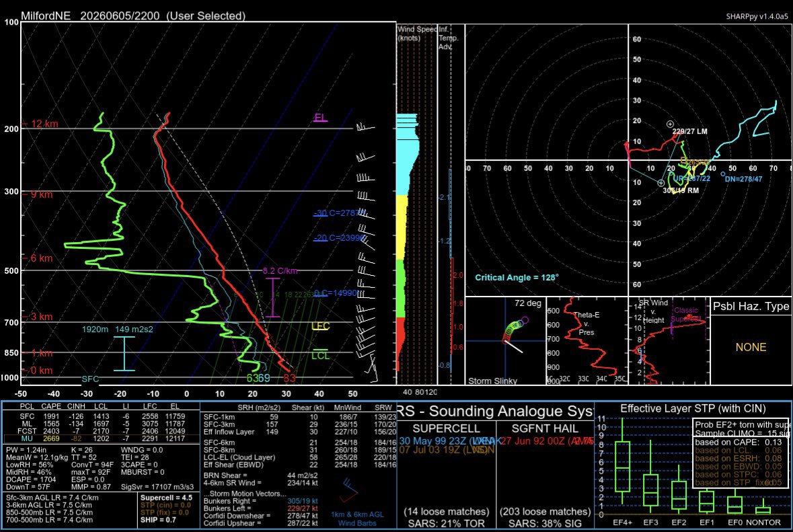Open the SR Wind v. Height inset
The width and height of the screenshot is (793, 532).
coord(669,342)
